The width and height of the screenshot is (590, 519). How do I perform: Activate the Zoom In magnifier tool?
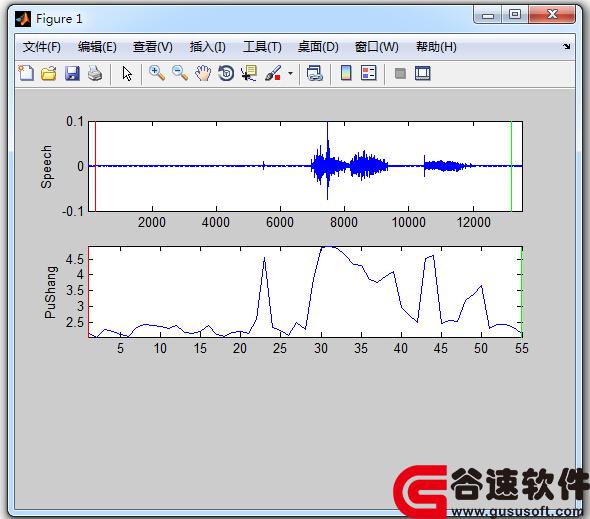tap(157, 73)
